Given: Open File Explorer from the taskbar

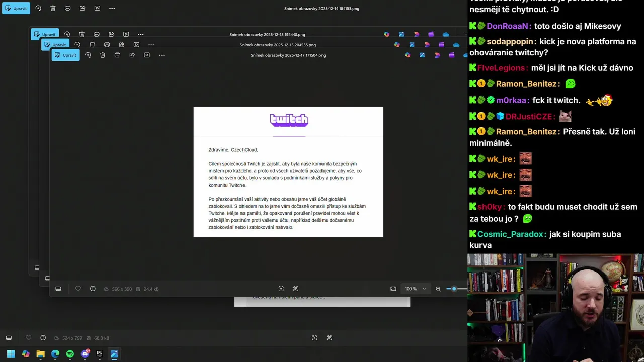Looking at the screenshot, I should 40,354.
